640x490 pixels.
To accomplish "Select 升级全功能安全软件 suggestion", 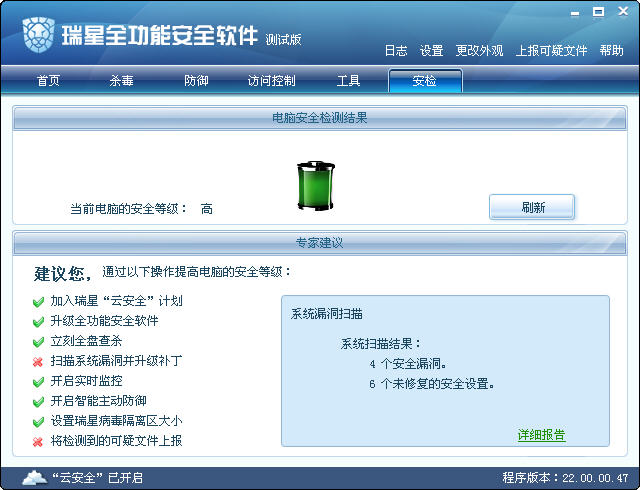I will [104, 321].
